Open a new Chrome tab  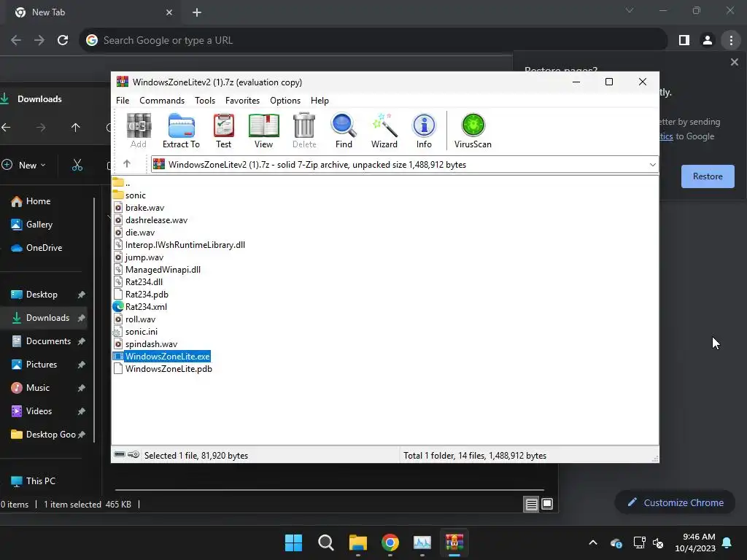[x=197, y=12]
